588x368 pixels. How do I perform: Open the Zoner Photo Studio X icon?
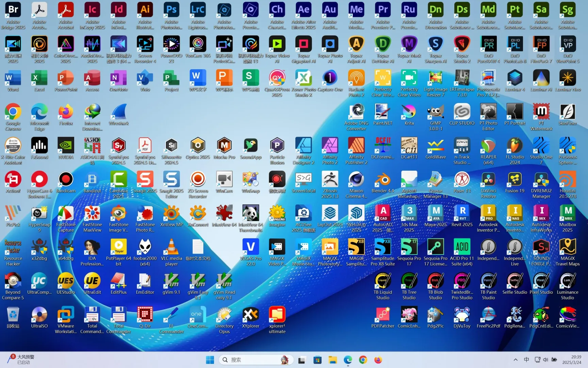[x=304, y=83]
